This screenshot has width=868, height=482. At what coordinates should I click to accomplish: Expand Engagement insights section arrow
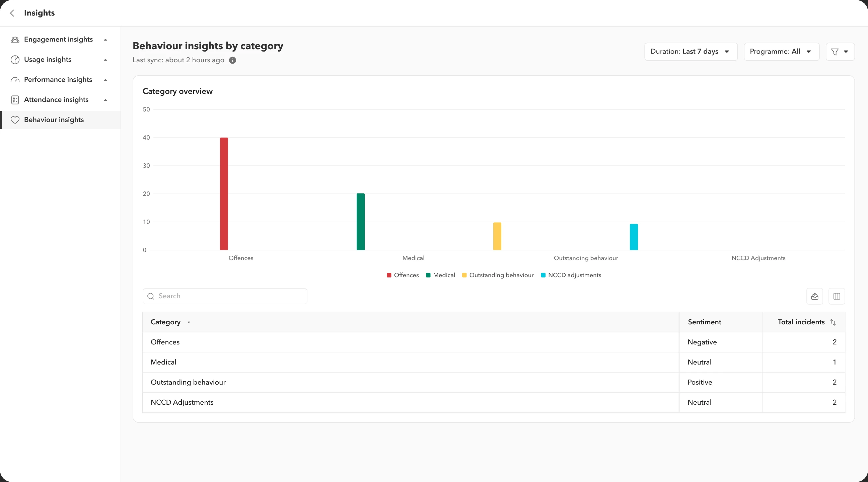tap(105, 40)
